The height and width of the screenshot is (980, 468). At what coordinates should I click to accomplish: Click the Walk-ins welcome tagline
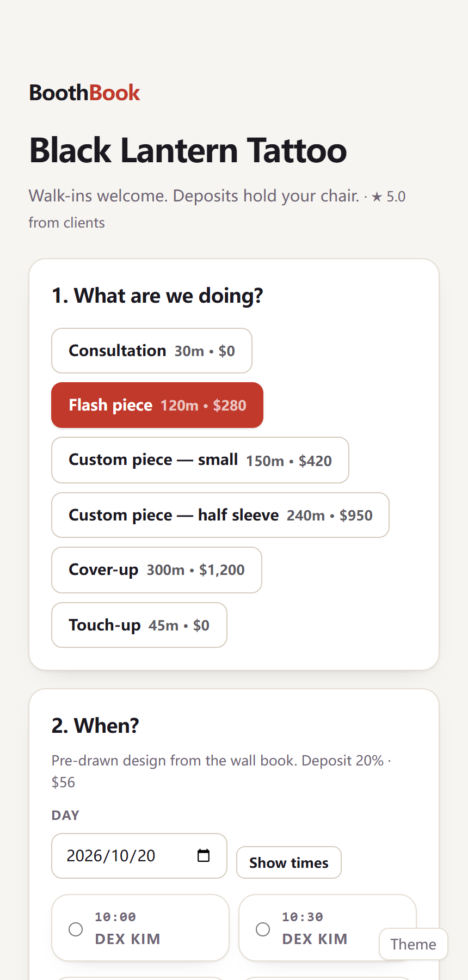click(x=194, y=196)
